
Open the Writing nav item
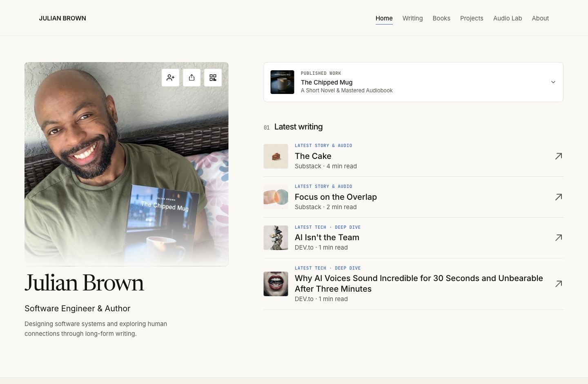point(412,18)
